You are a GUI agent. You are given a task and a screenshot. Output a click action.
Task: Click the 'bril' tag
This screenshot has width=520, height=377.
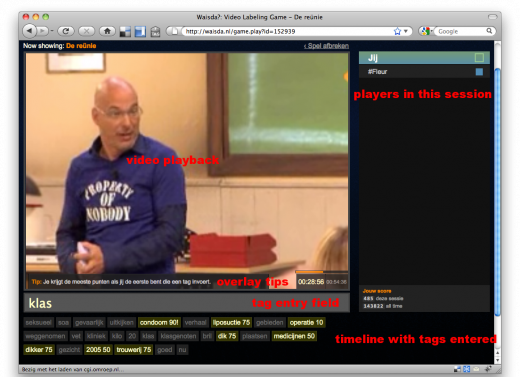[x=207, y=336]
